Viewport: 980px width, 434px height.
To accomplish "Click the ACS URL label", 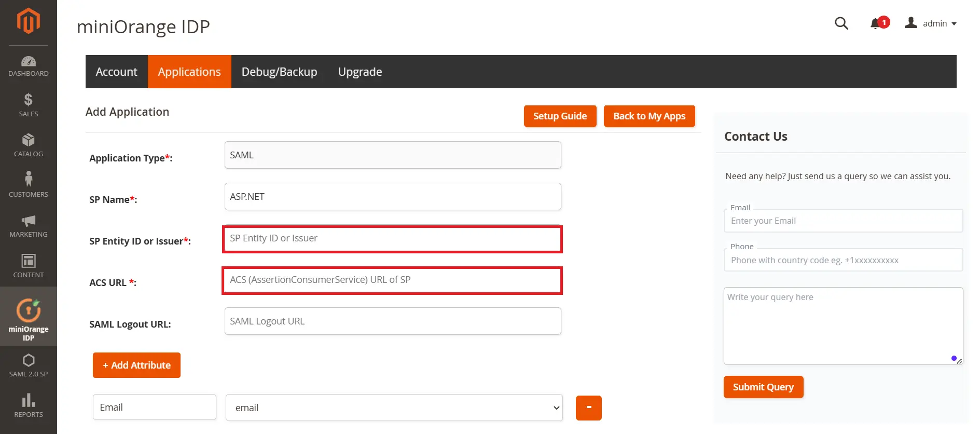I will (113, 282).
